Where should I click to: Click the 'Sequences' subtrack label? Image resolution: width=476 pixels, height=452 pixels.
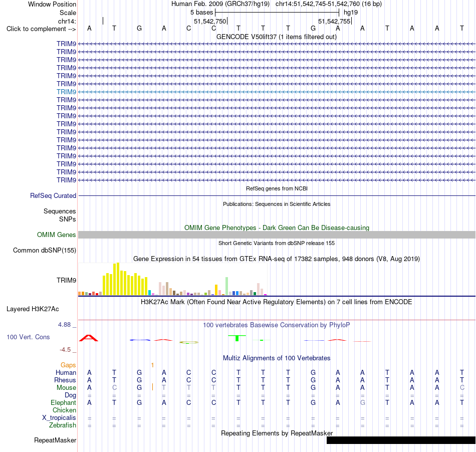pos(60,211)
